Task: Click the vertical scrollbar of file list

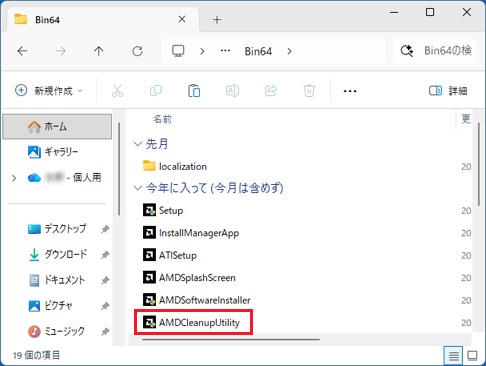Action: point(479,164)
